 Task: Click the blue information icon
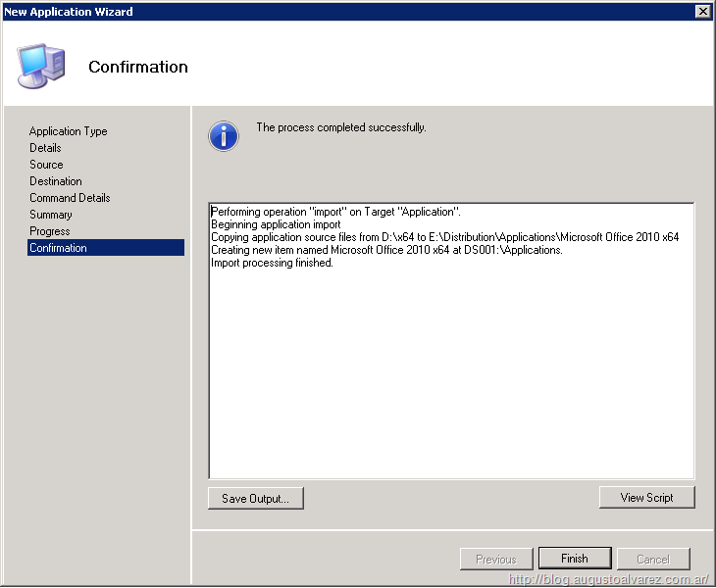pyautogui.click(x=224, y=136)
